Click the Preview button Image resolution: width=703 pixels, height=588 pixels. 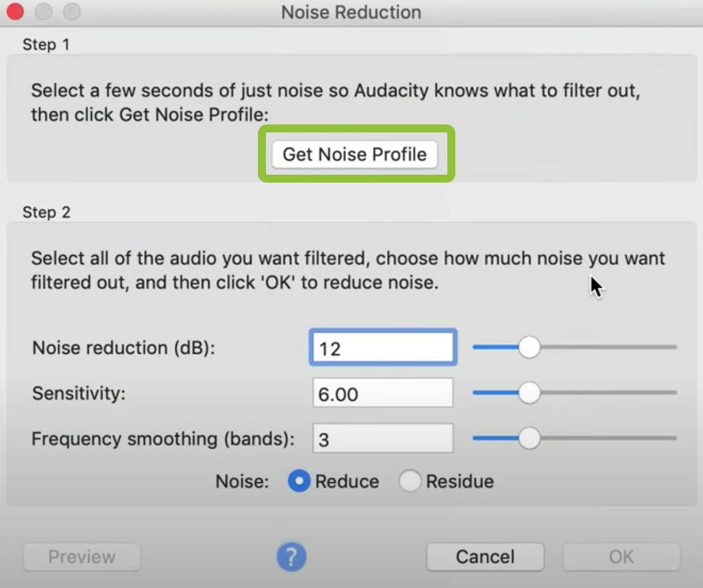[x=81, y=556]
